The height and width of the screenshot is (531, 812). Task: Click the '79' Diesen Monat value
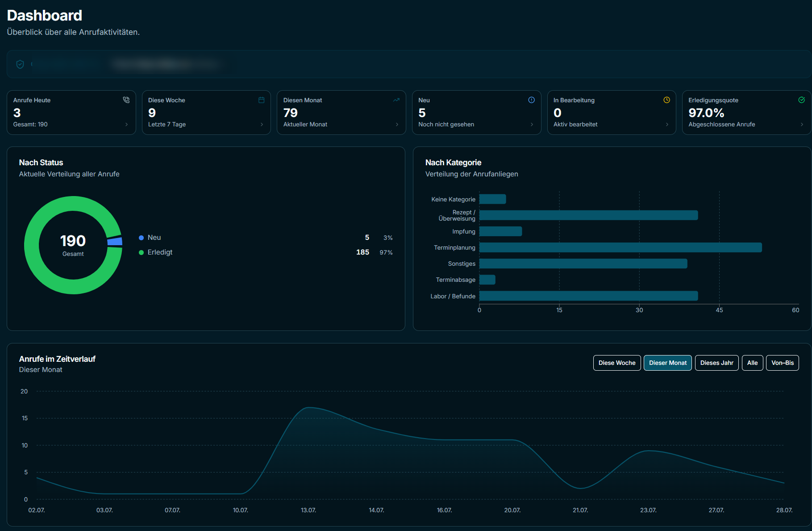click(290, 113)
